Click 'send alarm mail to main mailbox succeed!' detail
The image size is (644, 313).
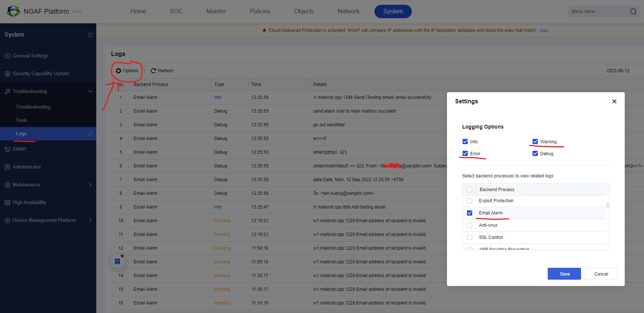point(354,111)
